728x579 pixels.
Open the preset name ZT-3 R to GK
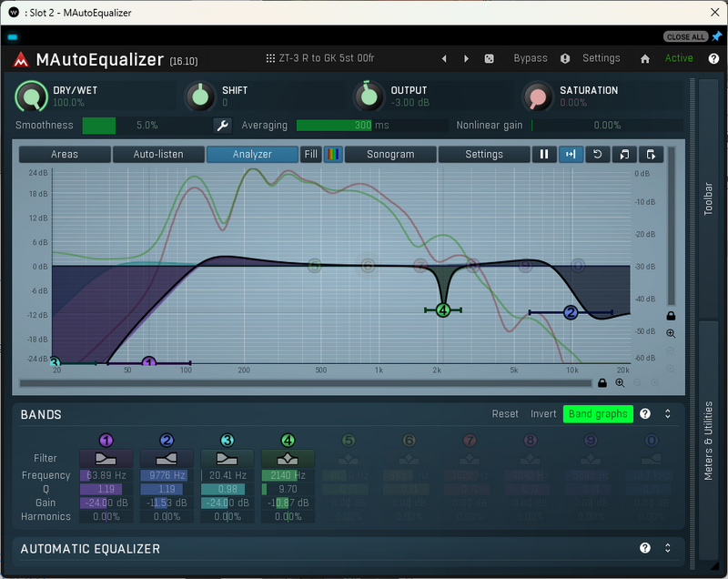click(327, 58)
